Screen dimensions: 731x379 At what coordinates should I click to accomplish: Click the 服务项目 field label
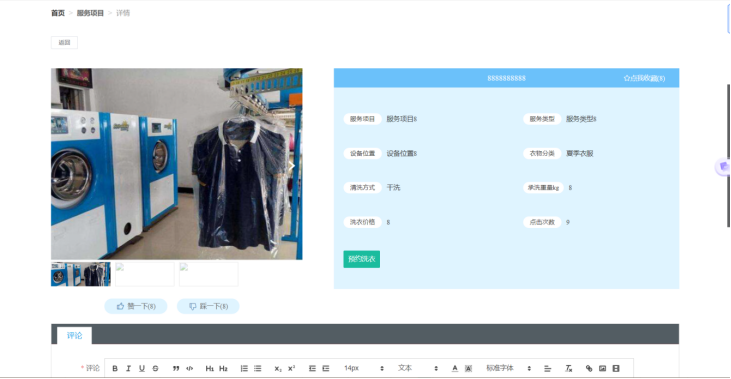tap(362, 119)
